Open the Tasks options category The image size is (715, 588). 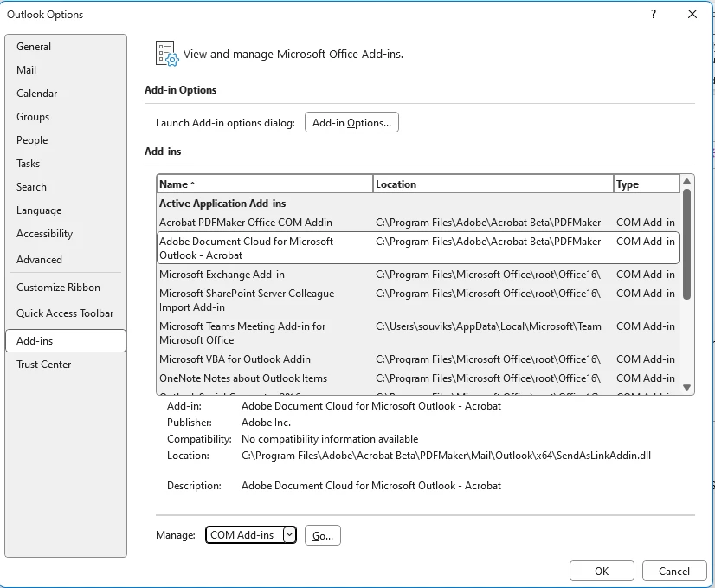tap(66, 164)
